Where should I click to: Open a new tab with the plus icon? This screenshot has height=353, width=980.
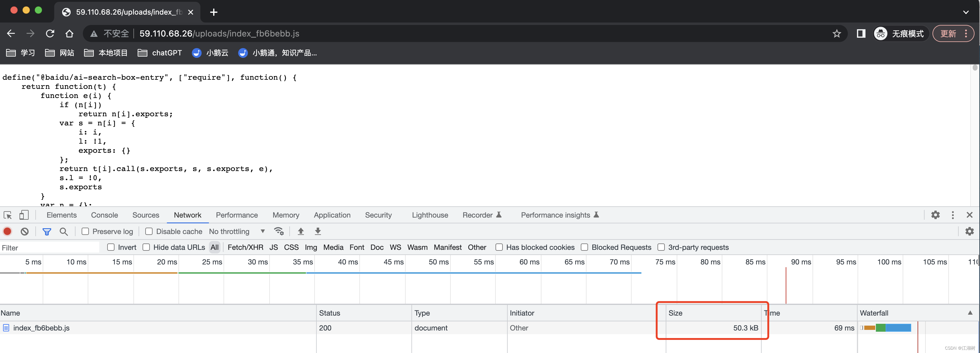[214, 12]
